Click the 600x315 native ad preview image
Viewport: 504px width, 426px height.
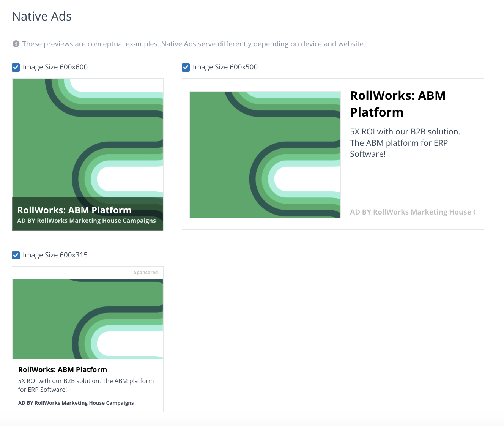[x=88, y=319]
